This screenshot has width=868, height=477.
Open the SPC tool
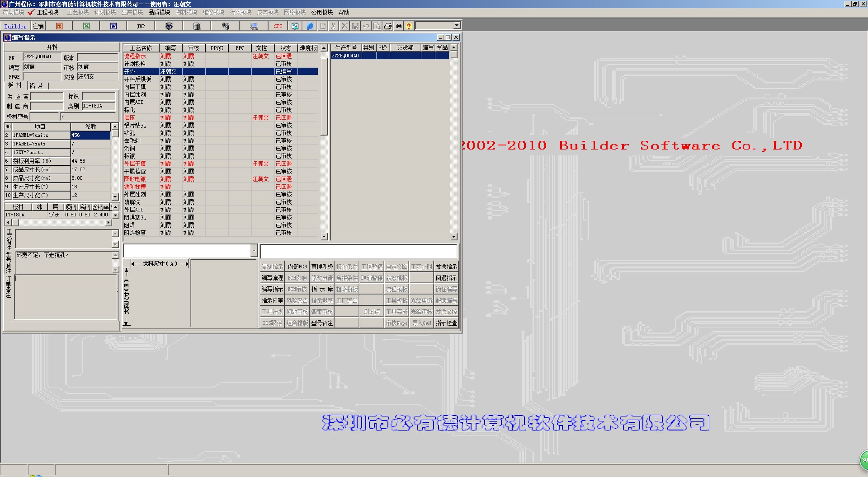click(x=278, y=26)
